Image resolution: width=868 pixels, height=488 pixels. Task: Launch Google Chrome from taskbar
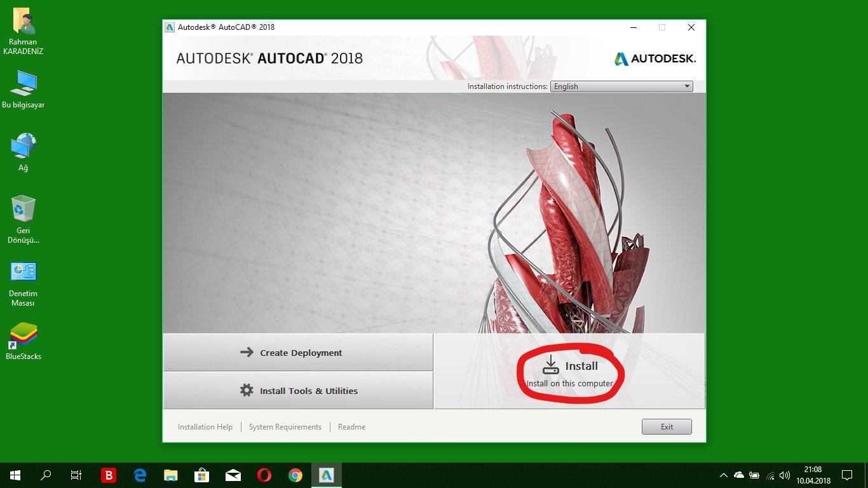tap(295, 475)
